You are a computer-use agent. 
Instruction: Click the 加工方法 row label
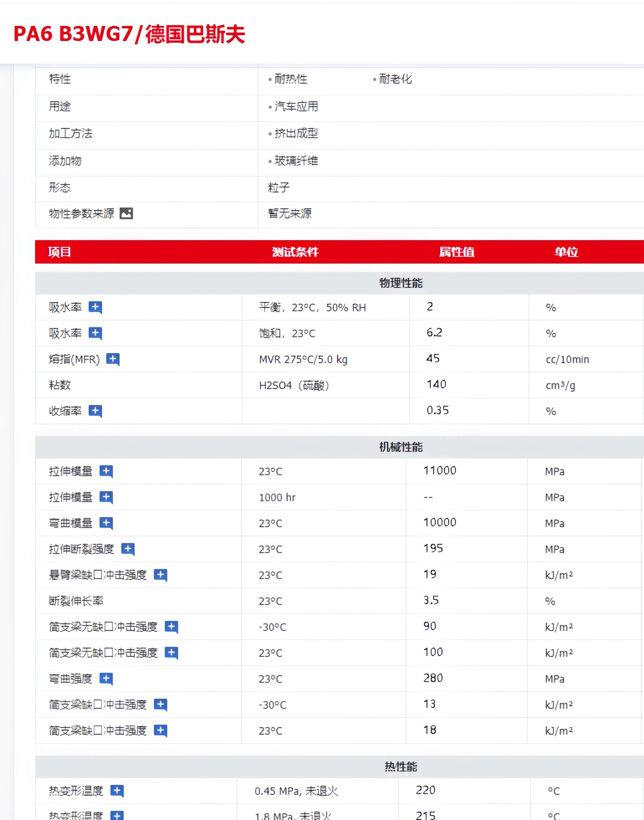pos(70,133)
